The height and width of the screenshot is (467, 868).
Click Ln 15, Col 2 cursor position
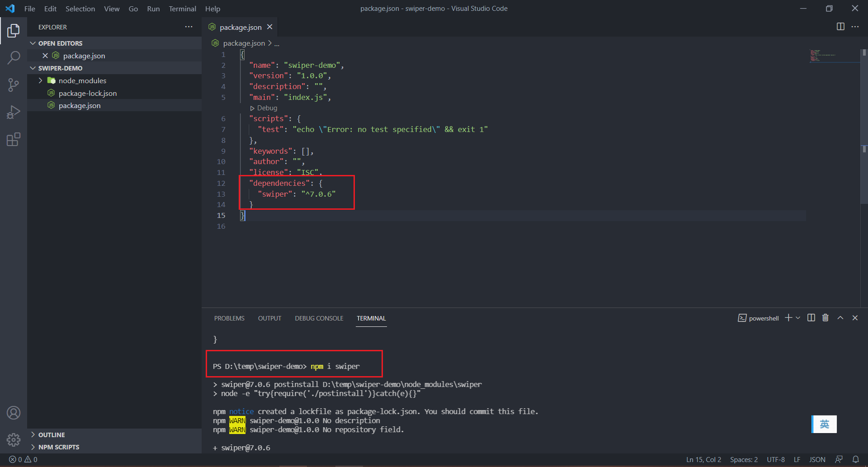[x=703, y=459]
